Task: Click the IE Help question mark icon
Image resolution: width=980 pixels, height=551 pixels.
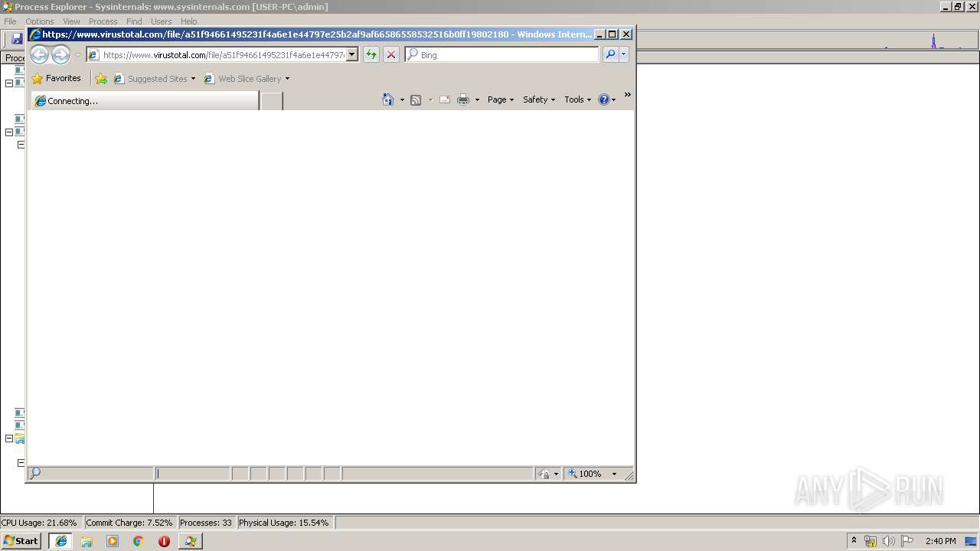Action: coord(604,99)
